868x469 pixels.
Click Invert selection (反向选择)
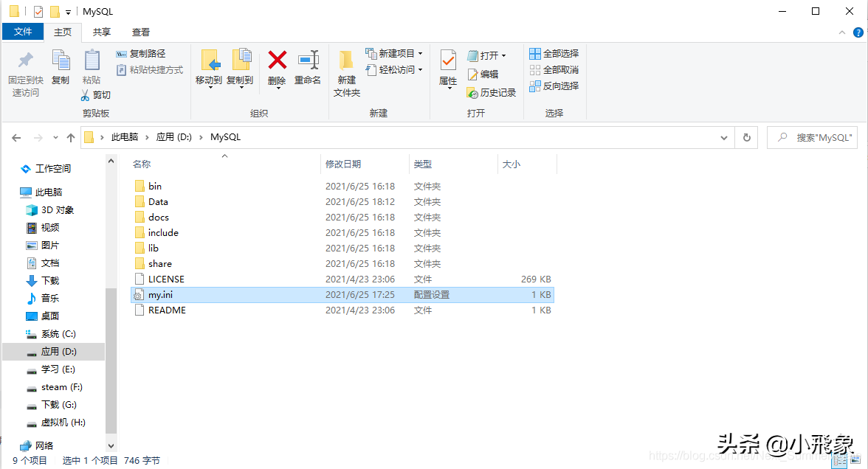(554, 86)
